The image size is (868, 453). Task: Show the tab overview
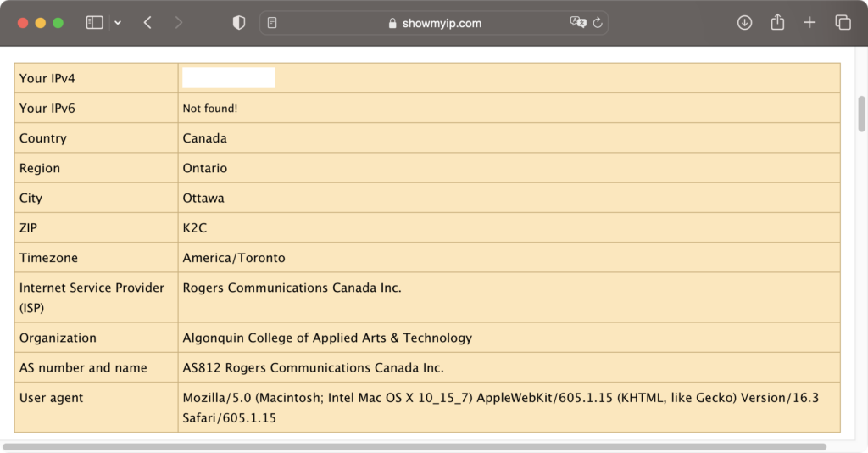tap(843, 23)
